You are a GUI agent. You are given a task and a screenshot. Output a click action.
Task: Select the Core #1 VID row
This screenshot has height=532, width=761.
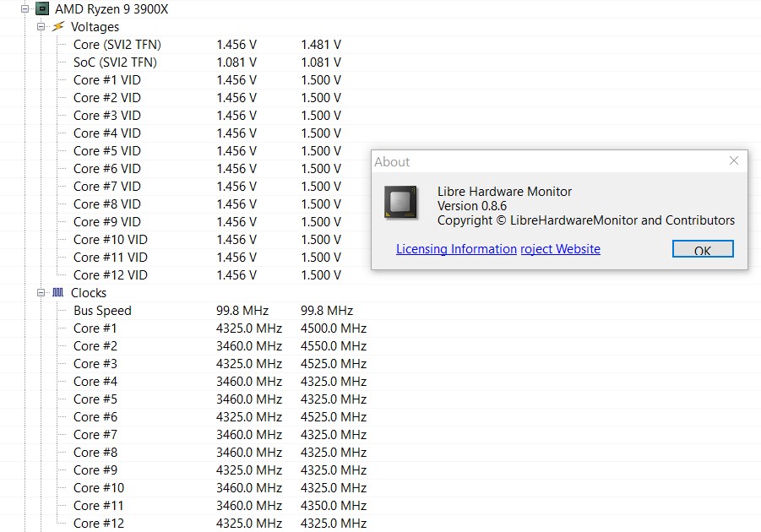tap(207, 80)
